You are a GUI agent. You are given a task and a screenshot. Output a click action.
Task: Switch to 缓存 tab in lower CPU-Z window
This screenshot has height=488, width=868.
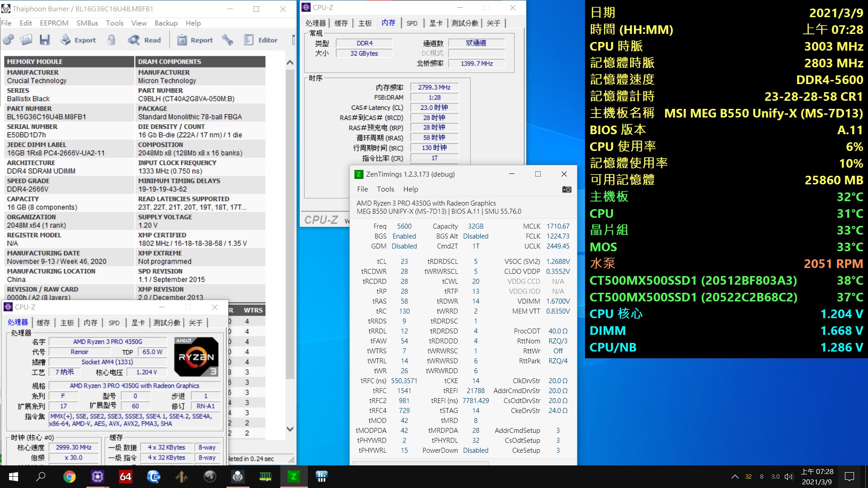[x=43, y=323]
